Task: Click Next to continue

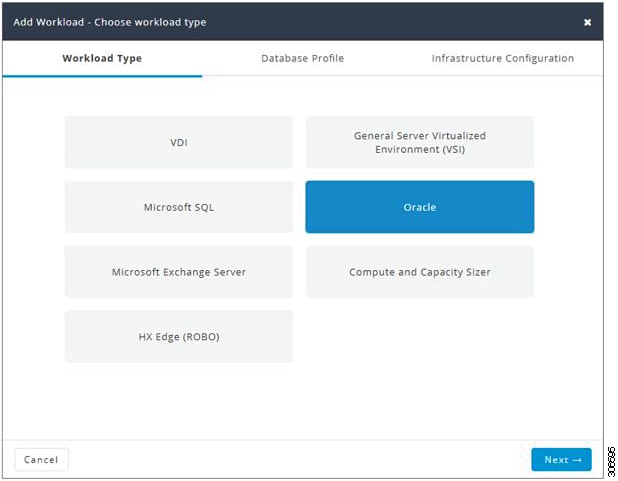Action: pos(561,459)
